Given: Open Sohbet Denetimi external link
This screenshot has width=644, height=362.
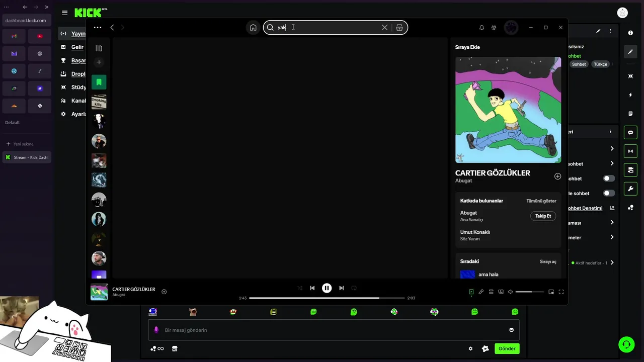Looking at the screenshot, I should pos(612,208).
